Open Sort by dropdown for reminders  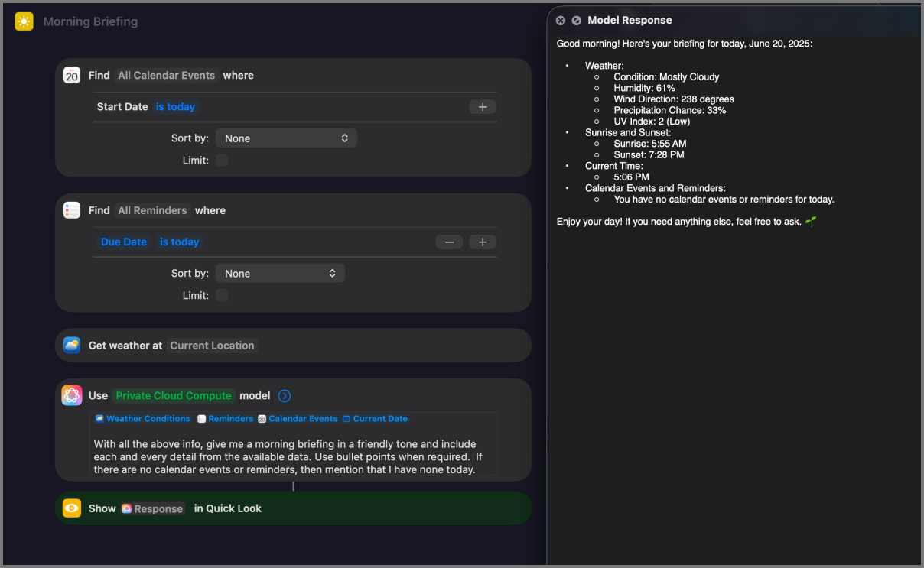280,274
